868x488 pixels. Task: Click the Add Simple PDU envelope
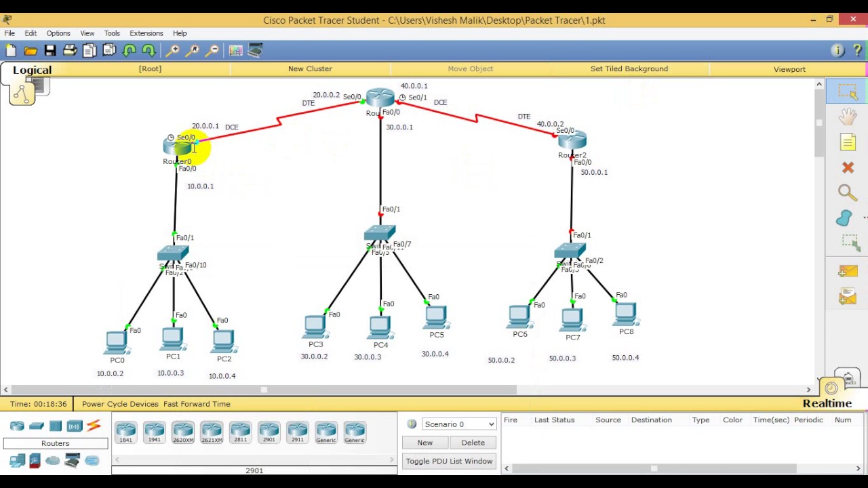click(848, 272)
